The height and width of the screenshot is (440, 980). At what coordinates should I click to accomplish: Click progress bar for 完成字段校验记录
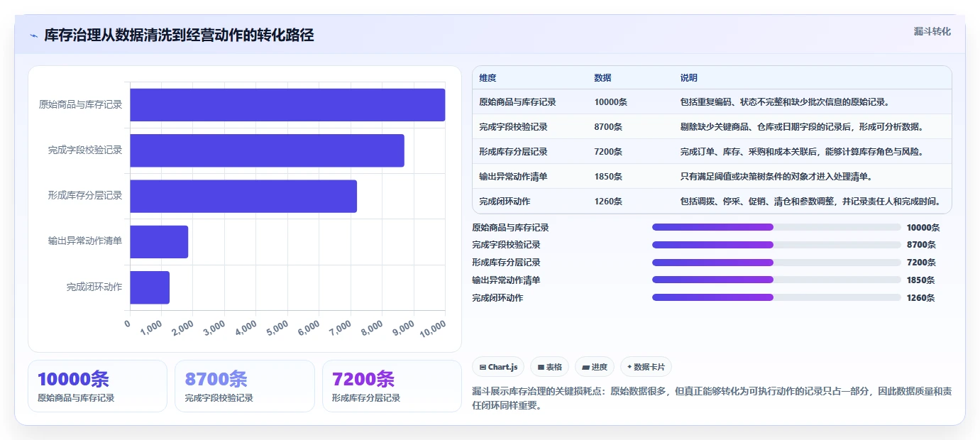(776, 245)
